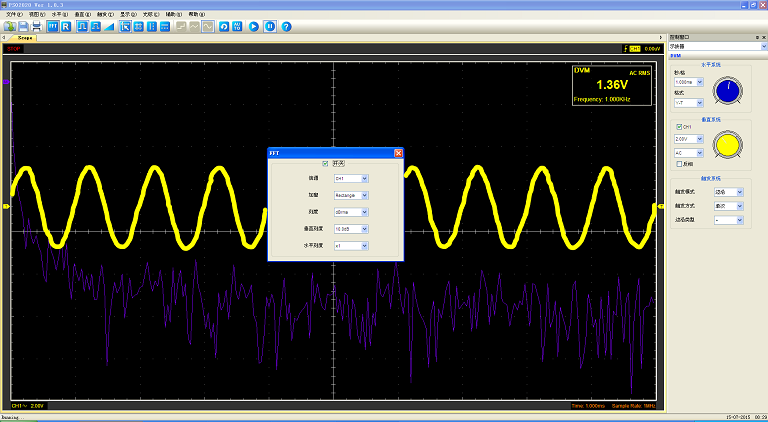Open the Rectangle window type dropdown
This screenshot has width=768, height=422.
pyautogui.click(x=364, y=195)
